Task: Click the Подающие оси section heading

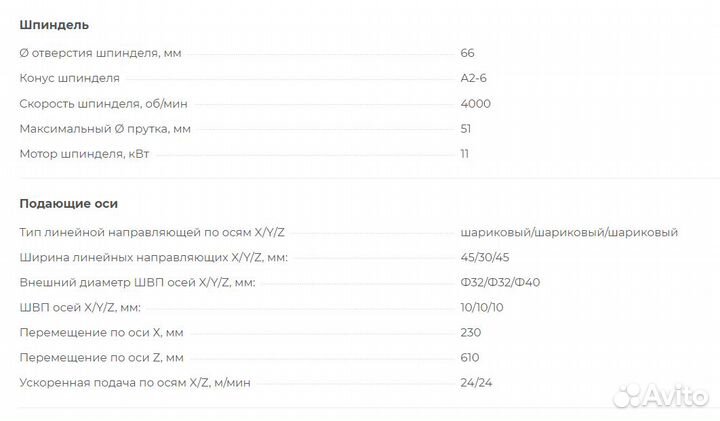Action: point(68,203)
